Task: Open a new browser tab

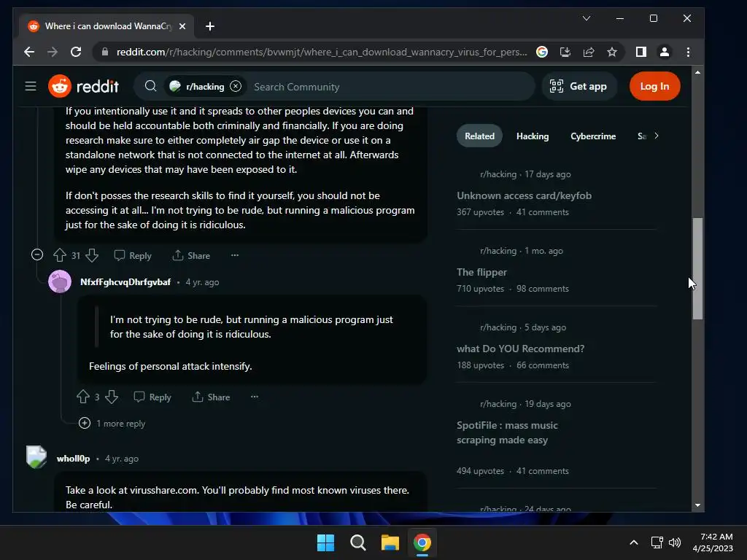Action: tap(209, 26)
